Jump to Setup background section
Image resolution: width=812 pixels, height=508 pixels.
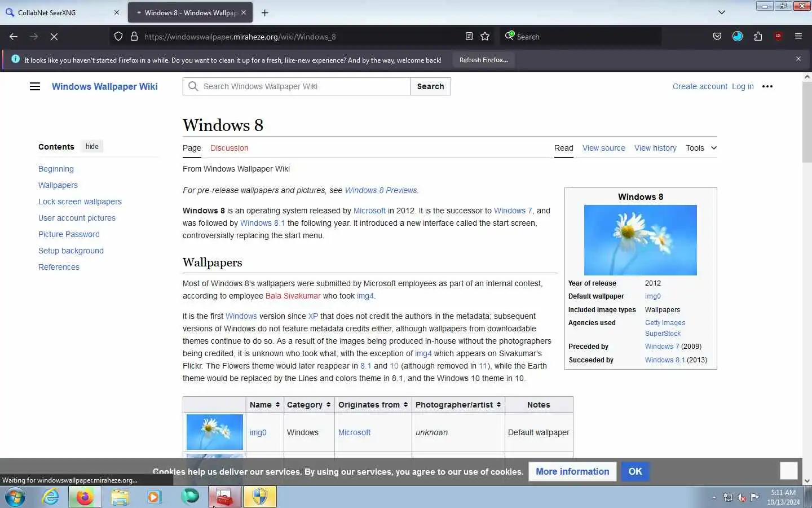[x=71, y=251]
